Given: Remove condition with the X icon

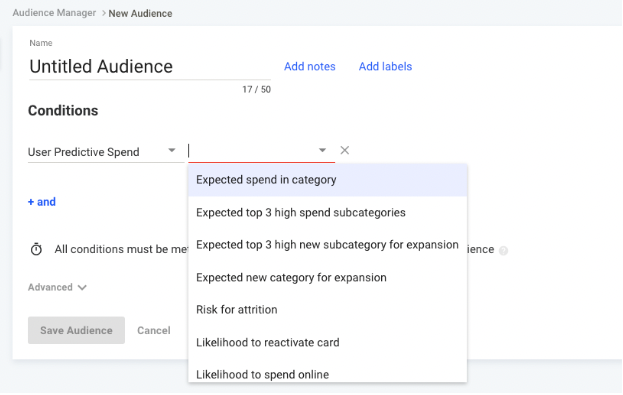Looking at the screenshot, I should tap(344, 150).
